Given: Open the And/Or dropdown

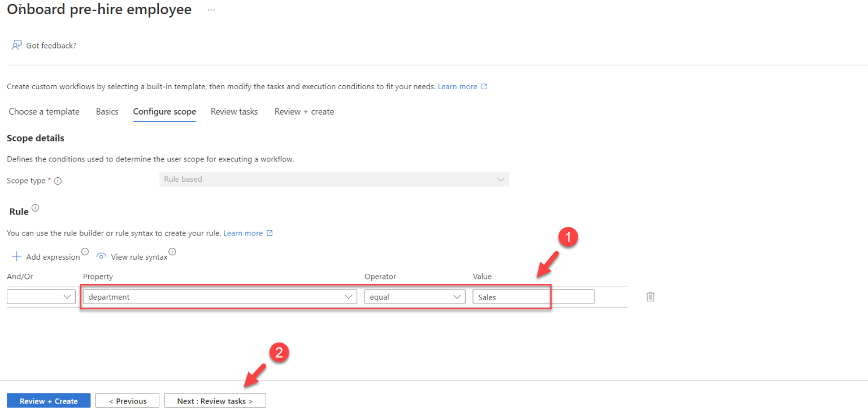Looking at the screenshot, I should coord(41,297).
